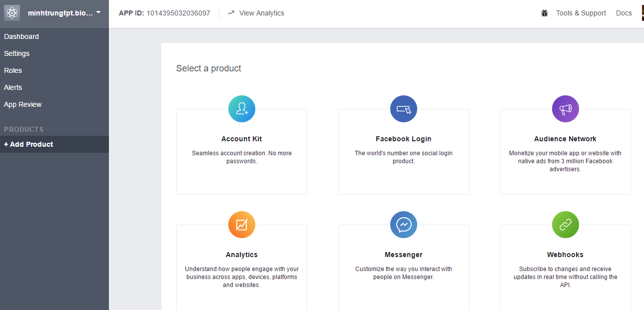Image resolution: width=644 pixels, height=310 pixels.
Task: Click the atom app logo icon
Action: click(12, 13)
